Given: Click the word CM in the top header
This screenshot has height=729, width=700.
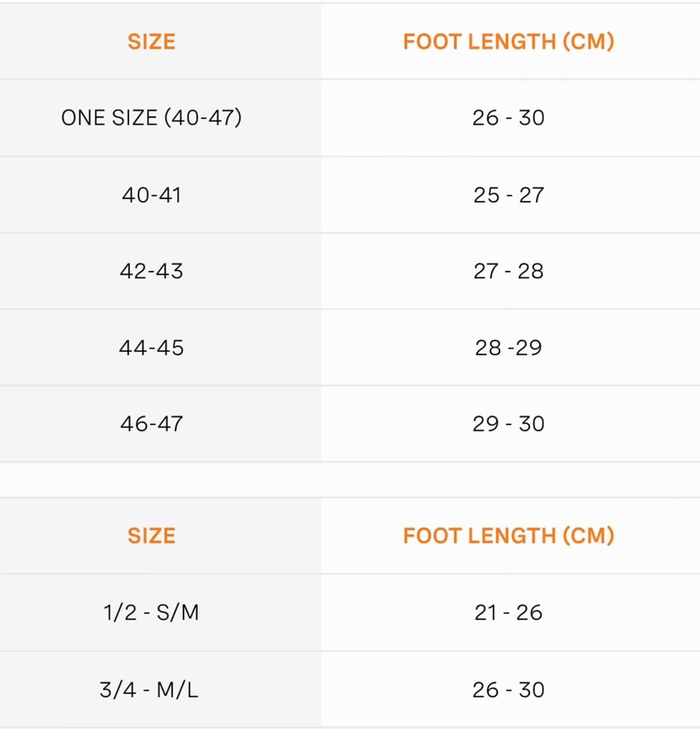Looking at the screenshot, I should click(x=588, y=42).
